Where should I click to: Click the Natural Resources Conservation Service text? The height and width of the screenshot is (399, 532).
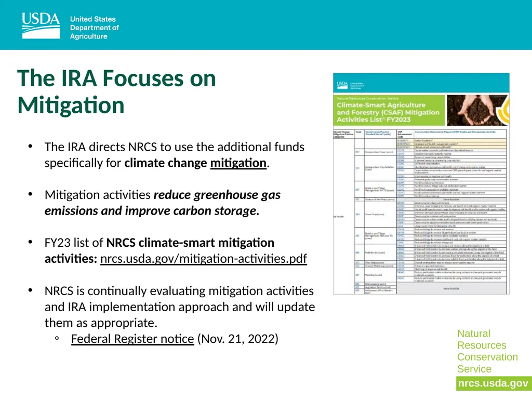pyautogui.click(x=487, y=351)
